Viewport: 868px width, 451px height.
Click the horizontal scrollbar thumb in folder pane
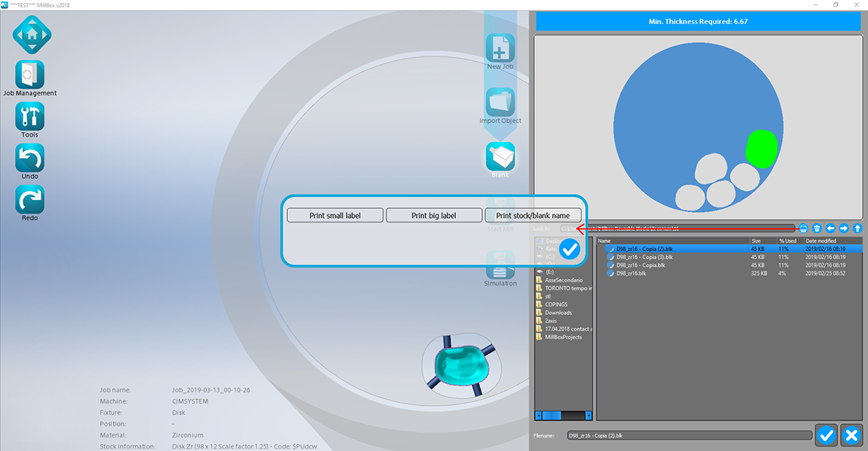click(551, 415)
